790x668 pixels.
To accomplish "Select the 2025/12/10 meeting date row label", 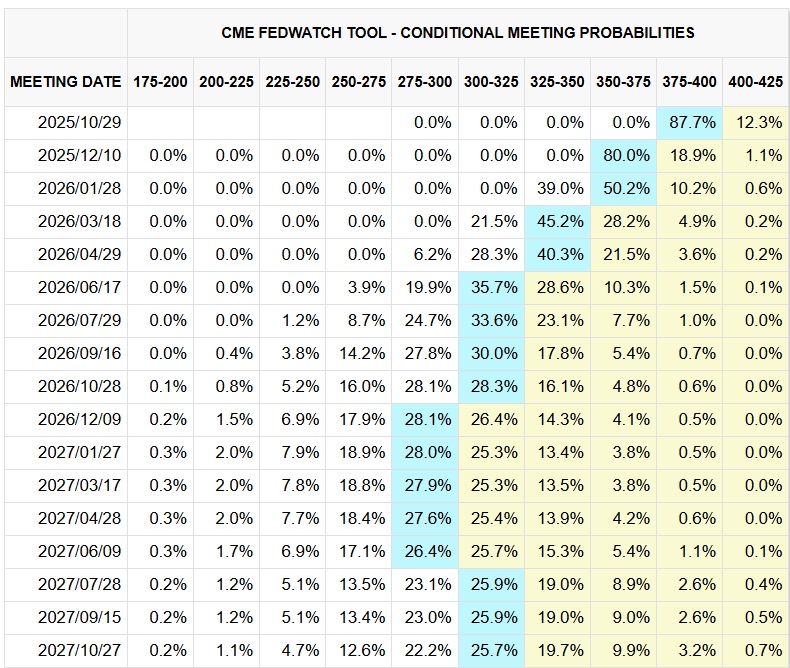I will 66,155.
